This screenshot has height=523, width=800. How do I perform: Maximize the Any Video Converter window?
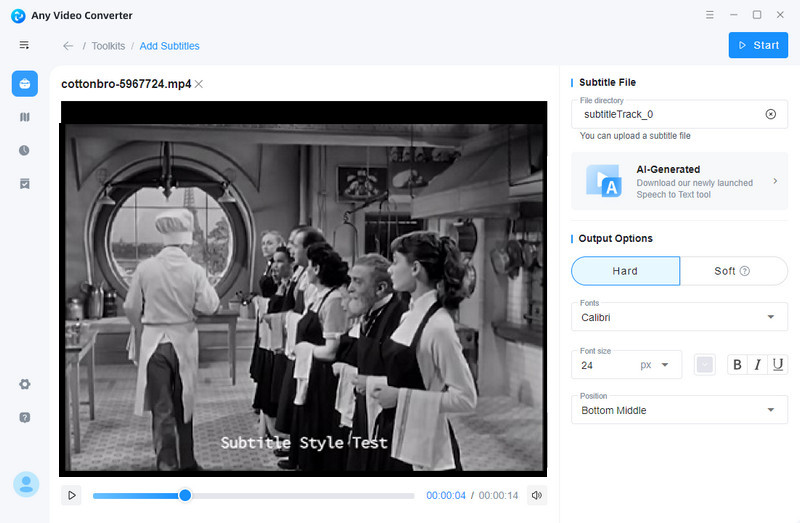[x=757, y=15]
